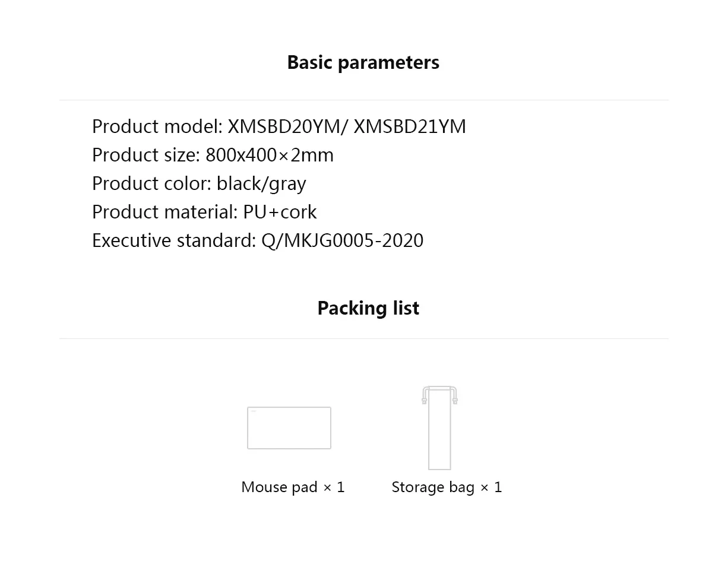This screenshot has height=577, width=728.
Task: Click the divider line under Basic parameters
Action: tap(363, 100)
